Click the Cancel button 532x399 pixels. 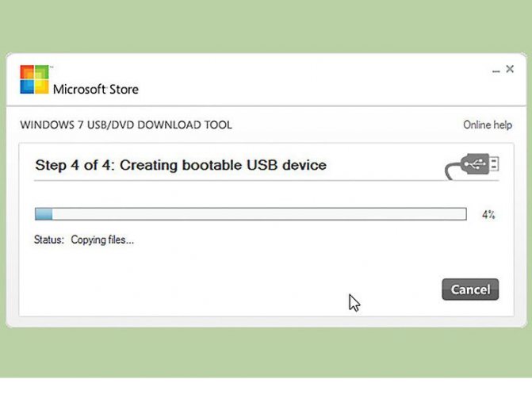click(470, 290)
